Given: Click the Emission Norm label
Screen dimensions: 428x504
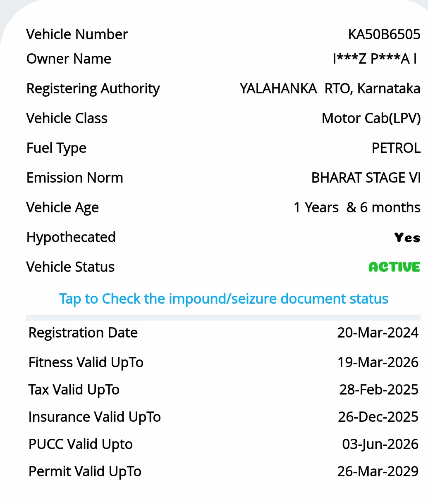Looking at the screenshot, I should coord(75,178).
